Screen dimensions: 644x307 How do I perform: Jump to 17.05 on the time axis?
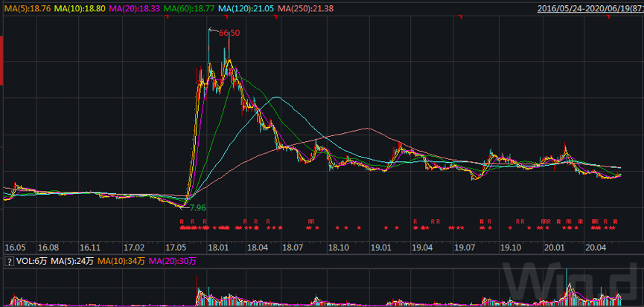pyautogui.click(x=176, y=246)
